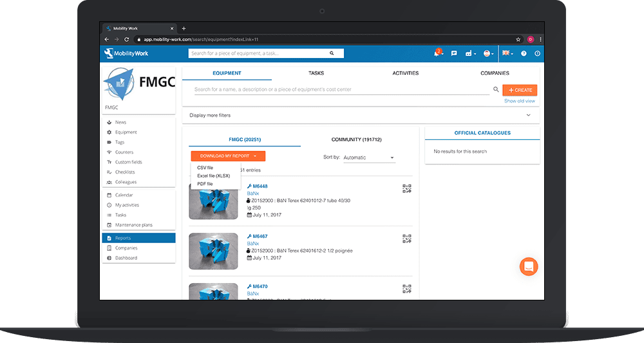Click the Show old view link
Screen dimensions: 644x343
click(x=519, y=101)
